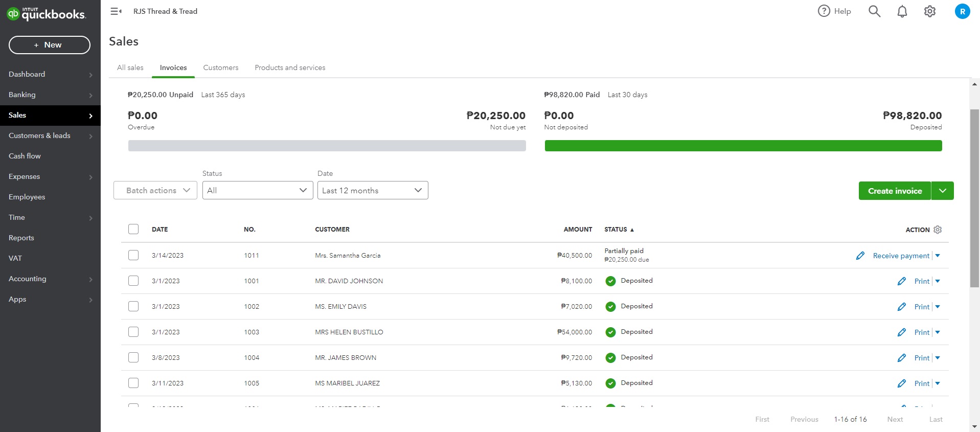980x432 pixels.
Task: Click the user profile avatar
Action: [962, 11]
